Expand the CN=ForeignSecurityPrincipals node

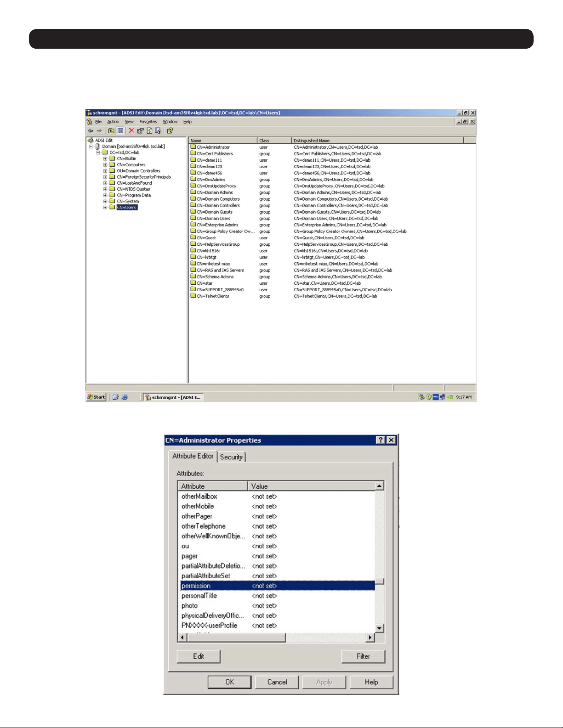tap(105, 177)
